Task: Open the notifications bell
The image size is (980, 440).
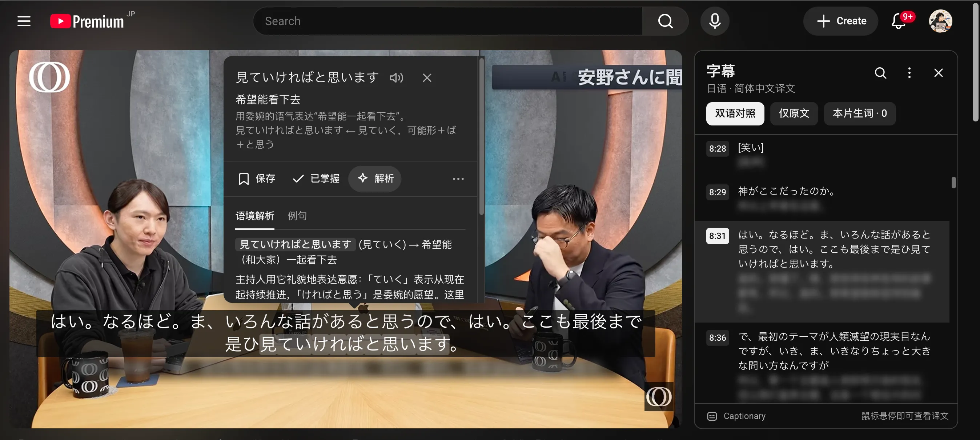Action: pyautogui.click(x=899, y=21)
